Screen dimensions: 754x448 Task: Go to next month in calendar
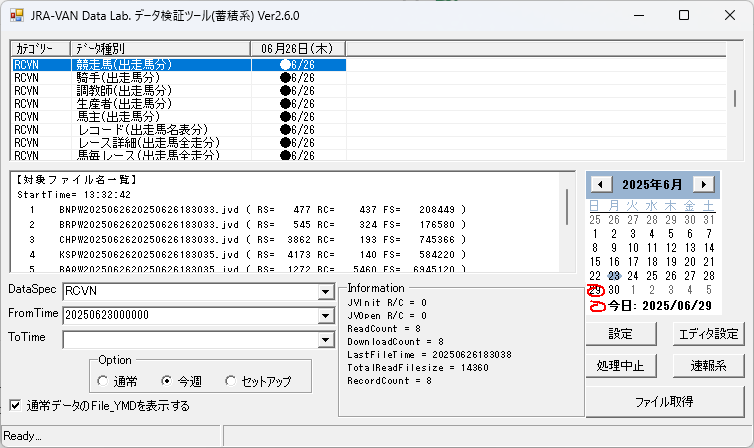pos(704,184)
